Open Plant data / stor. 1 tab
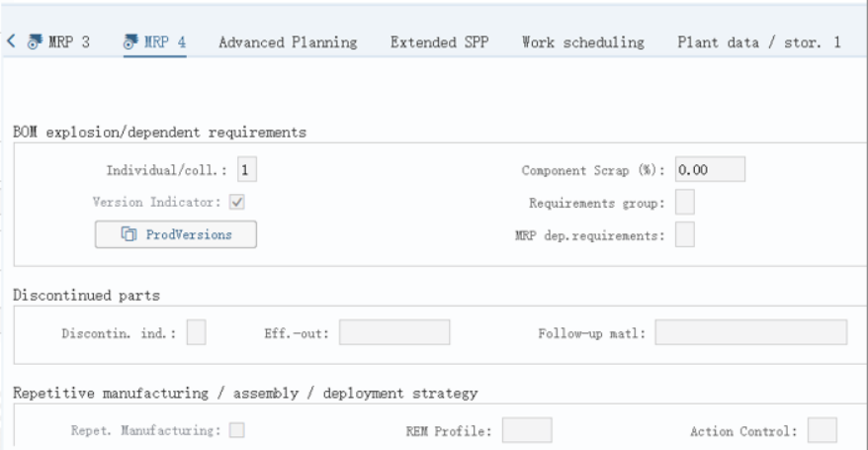The width and height of the screenshot is (868, 450). (x=759, y=43)
